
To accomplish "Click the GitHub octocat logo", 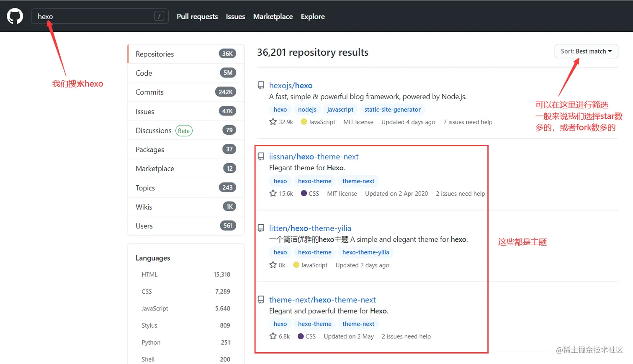I will (x=15, y=16).
